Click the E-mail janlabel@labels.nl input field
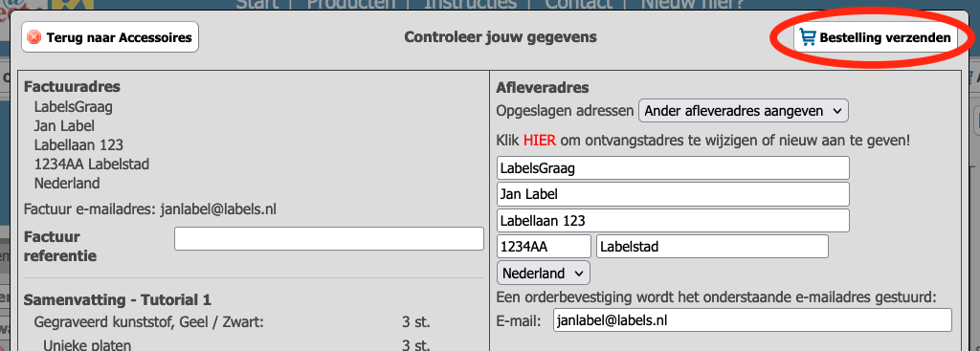980x351 pixels. coord(752,319)
